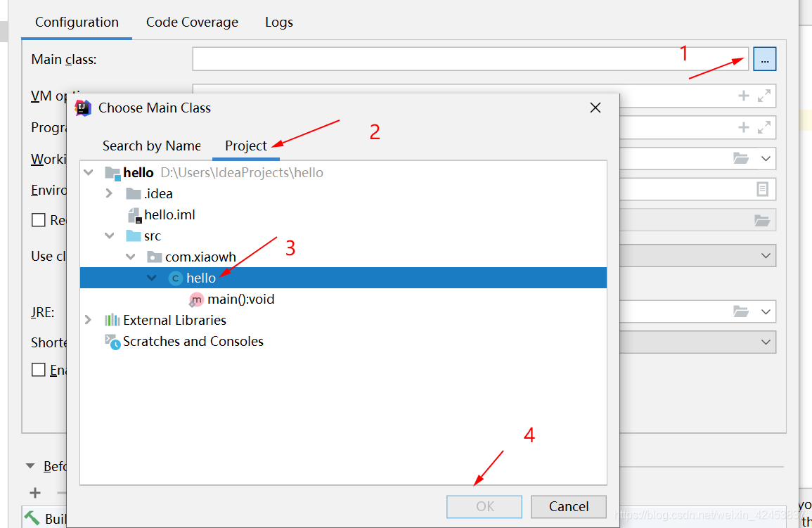Click the hello.iml file icon

pyautogui.click(x=134, y=215)
